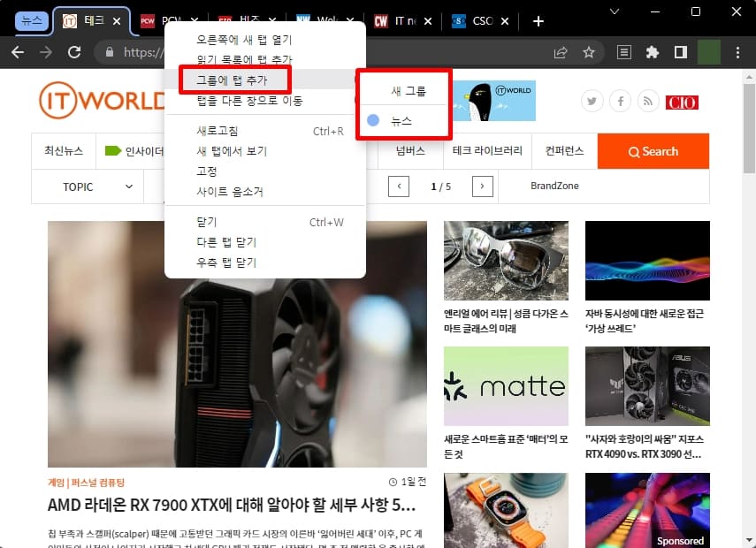Choose 사이트 음소거 option
This screenshot has height=548, width=756.
point(265,191)
